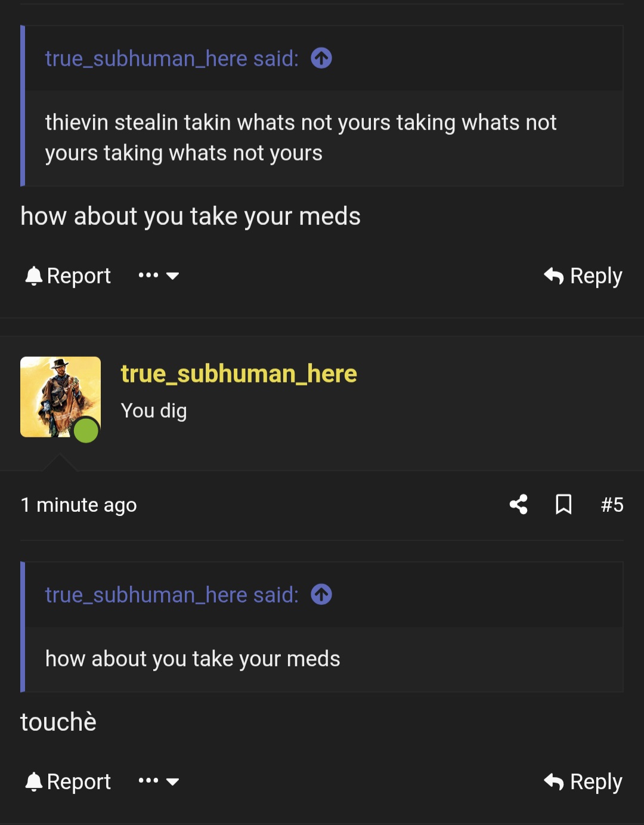The image size is (644, 825).
Task: Select the #5 post number permalink
Action: point(612,505)
